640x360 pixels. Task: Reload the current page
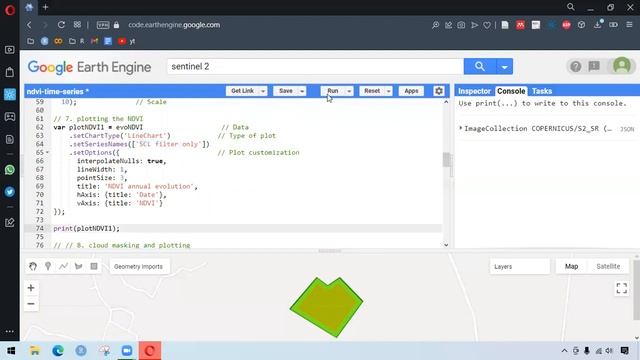coord(61,25)
